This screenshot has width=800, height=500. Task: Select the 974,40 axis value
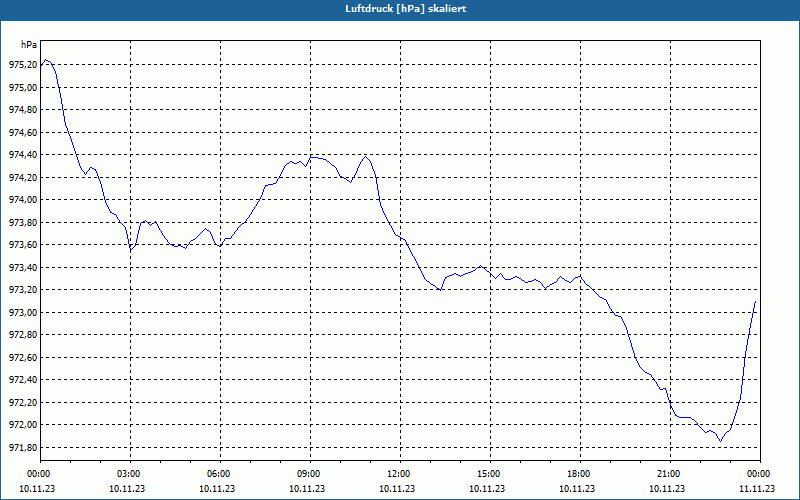coord(23,155)
